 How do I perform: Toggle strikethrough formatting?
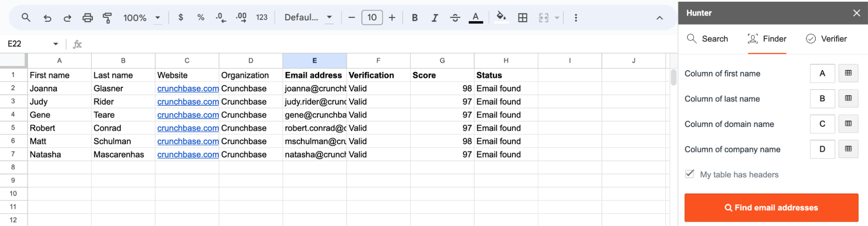click(455, 18)
